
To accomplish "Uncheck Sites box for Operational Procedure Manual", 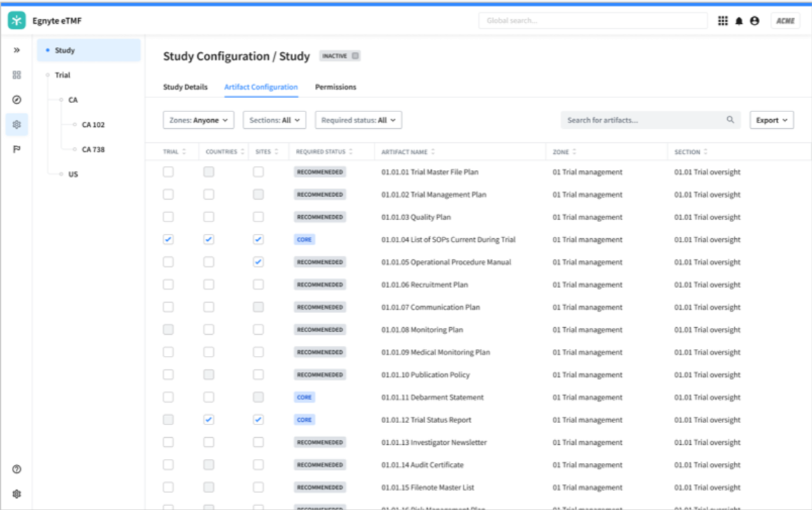I will [258, 262].
